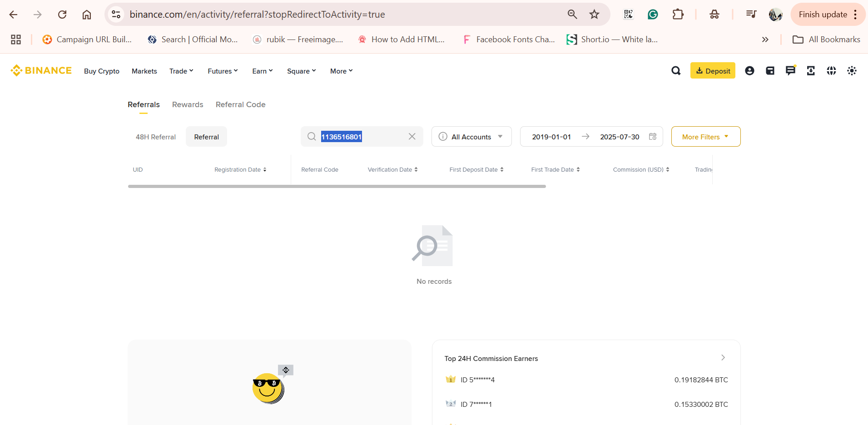Open the More Filters dropdown
This screenshot has height=425, width=868.
[706, 136]
